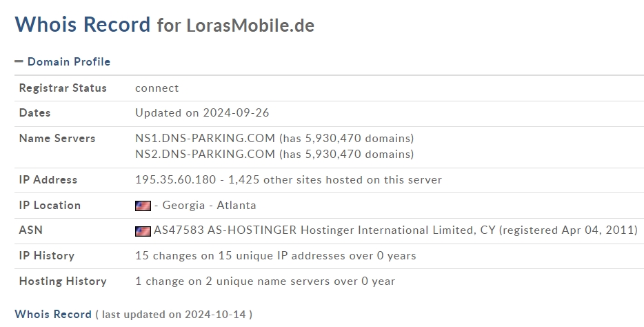644x327 pixels.
Task: Click the Name Servers row label
Action: [57, 139]
